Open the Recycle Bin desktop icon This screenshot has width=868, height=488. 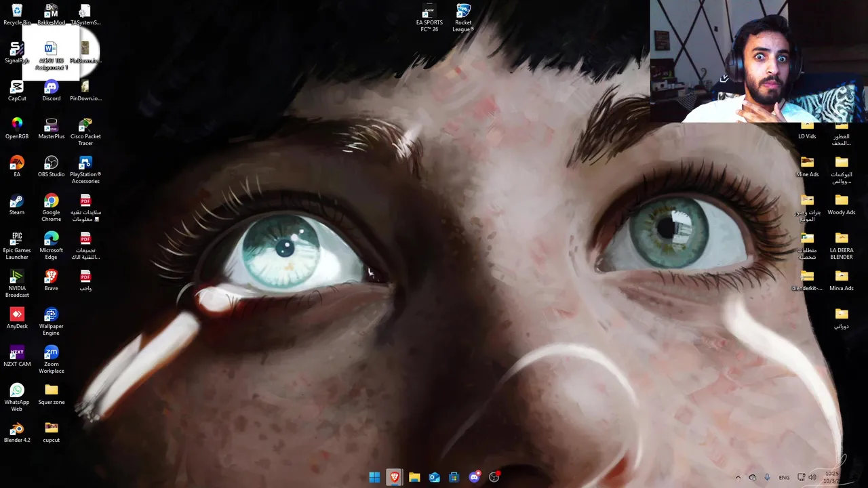[x=17, y=14]
